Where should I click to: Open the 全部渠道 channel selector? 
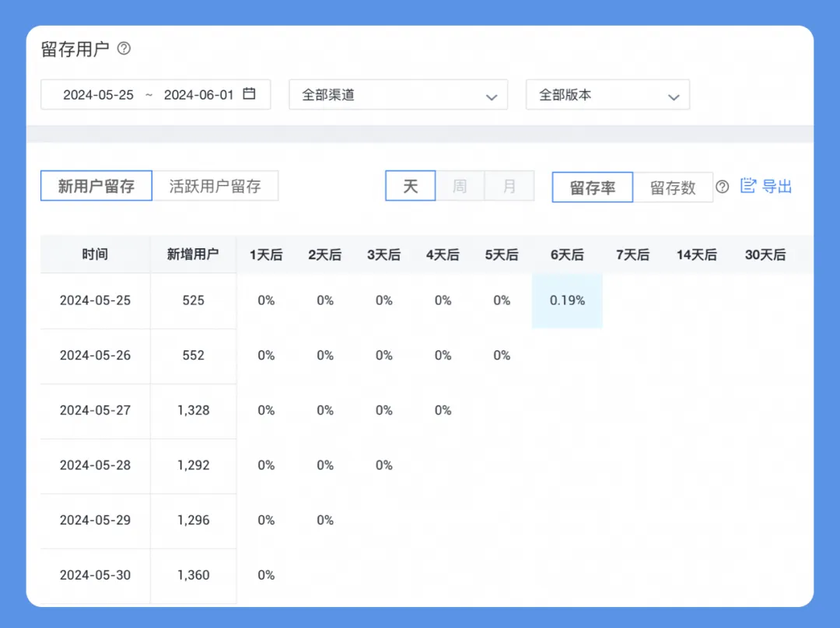tap(398, 95)
